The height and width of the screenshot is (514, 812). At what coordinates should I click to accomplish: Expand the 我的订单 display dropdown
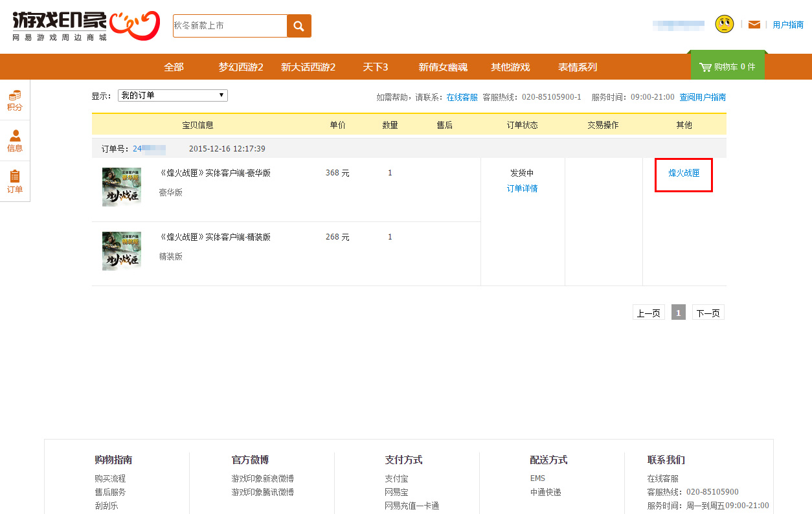click(x=173, y=95)
